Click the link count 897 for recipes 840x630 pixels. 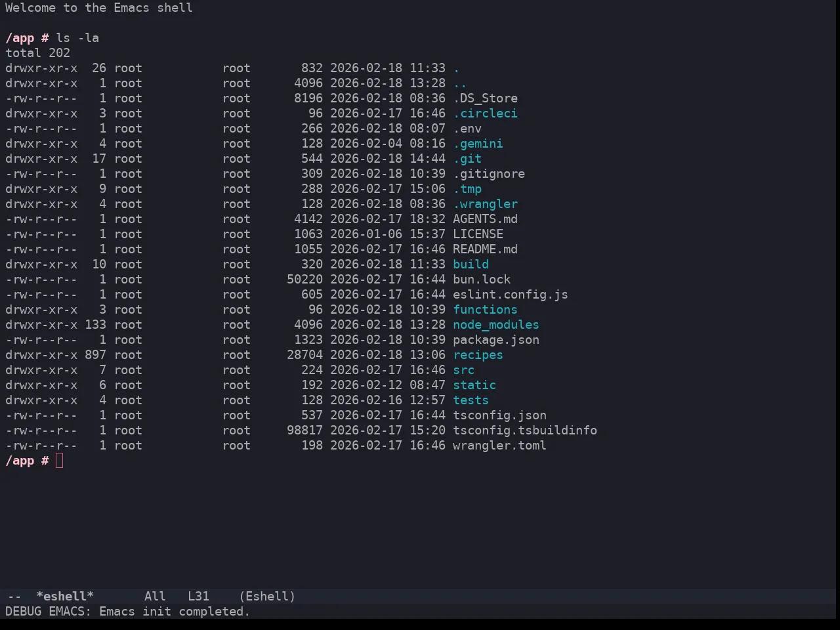[x=95, y=355]
